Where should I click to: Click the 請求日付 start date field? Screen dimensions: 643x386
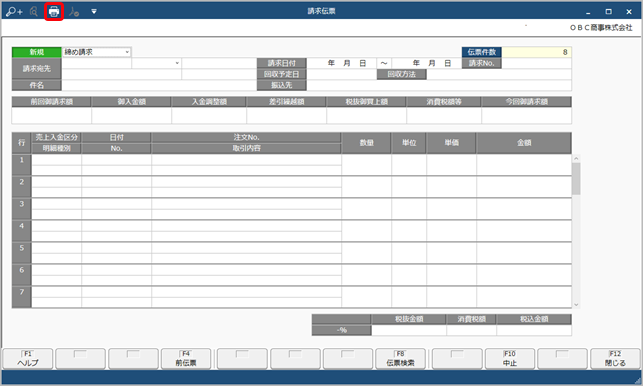341,63
